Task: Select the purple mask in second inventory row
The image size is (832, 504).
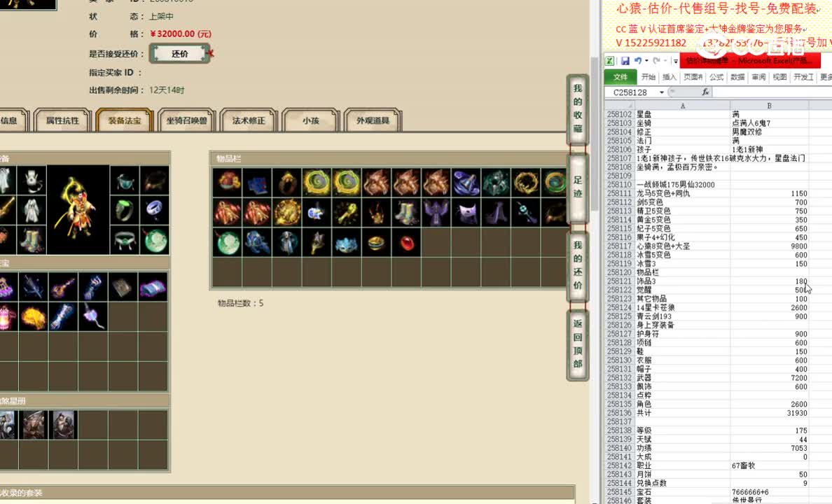Action: (x=466, y=213)
